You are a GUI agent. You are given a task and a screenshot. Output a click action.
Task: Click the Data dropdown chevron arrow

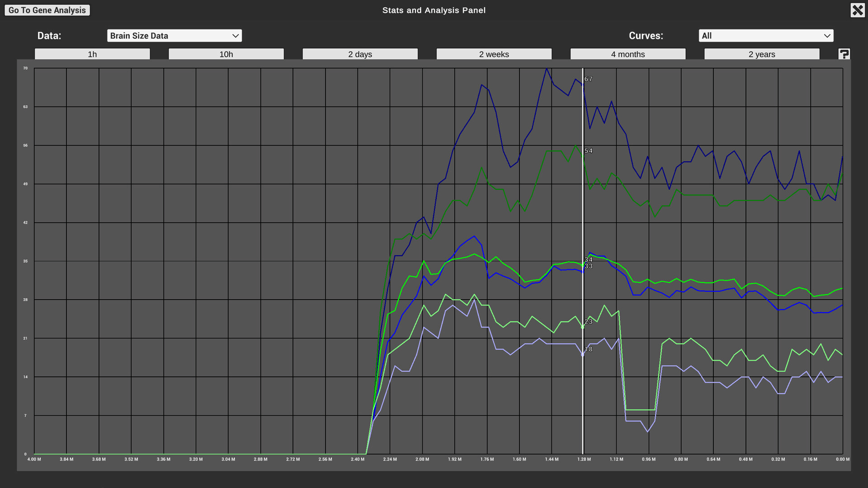(235, 36)
